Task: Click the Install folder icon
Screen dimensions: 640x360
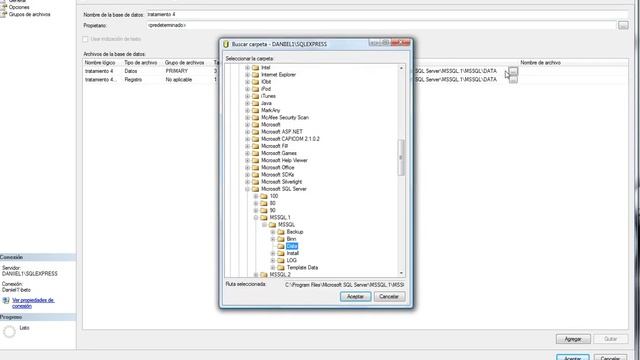Action: (281, 253)
